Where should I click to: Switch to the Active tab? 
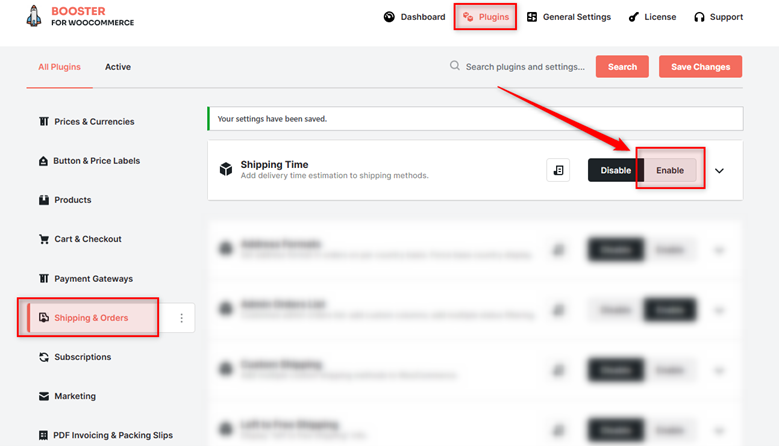click(x=118, y=67)
